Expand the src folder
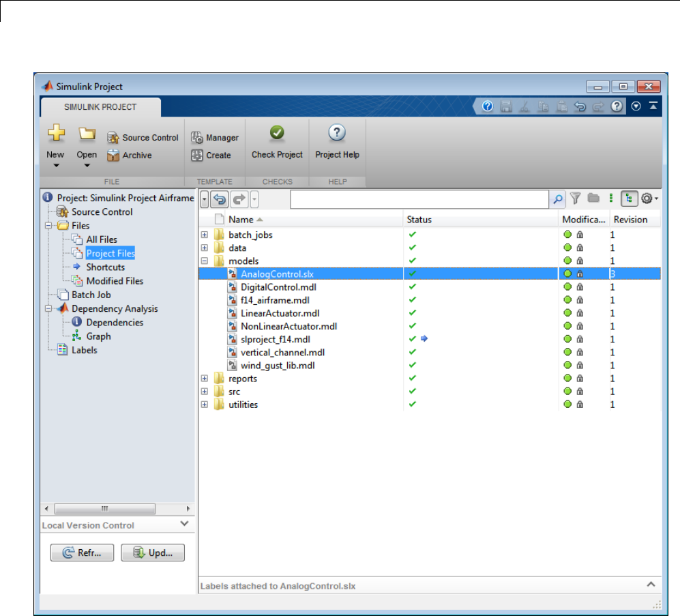 tap(205, 392)
